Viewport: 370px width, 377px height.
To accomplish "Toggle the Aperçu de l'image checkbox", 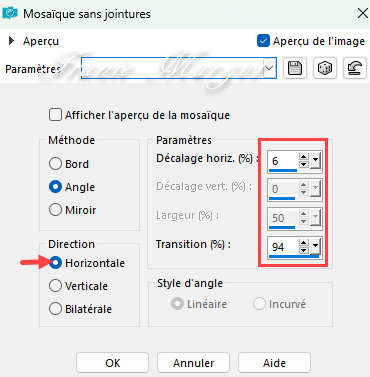I will point(263,41).
